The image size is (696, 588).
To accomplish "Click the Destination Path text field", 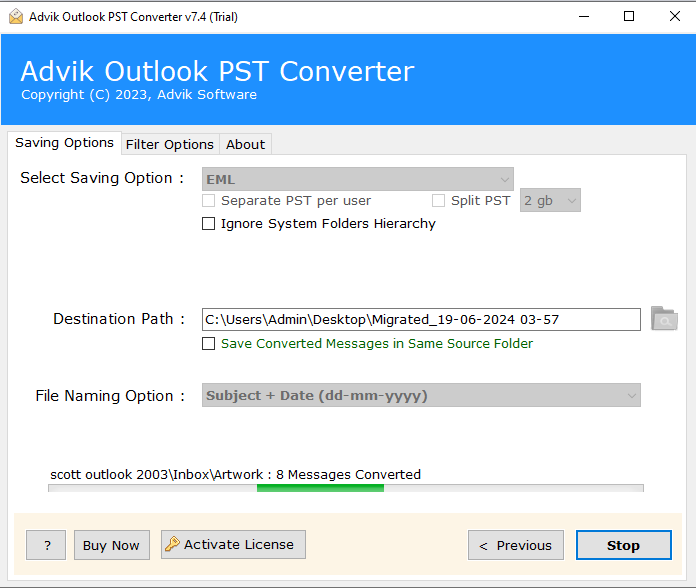I will 421,320.
